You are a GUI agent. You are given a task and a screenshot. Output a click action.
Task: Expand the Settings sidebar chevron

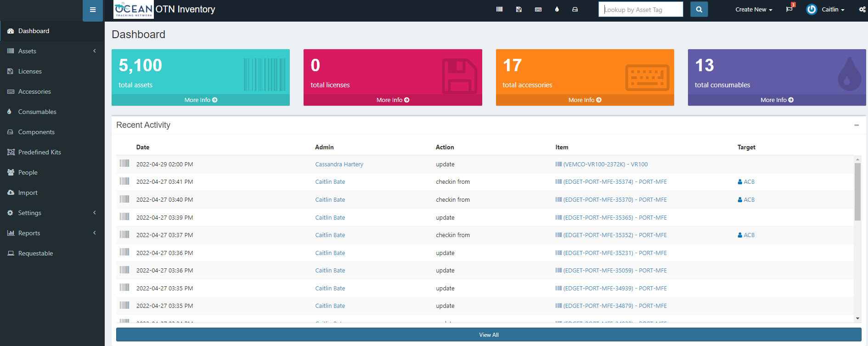coord(95,213)
